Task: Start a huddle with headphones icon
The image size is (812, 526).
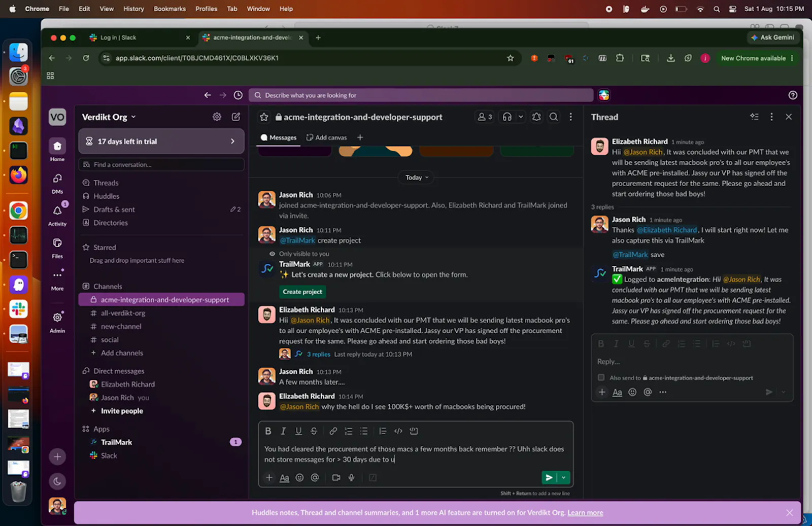Action: coord(507,117)
